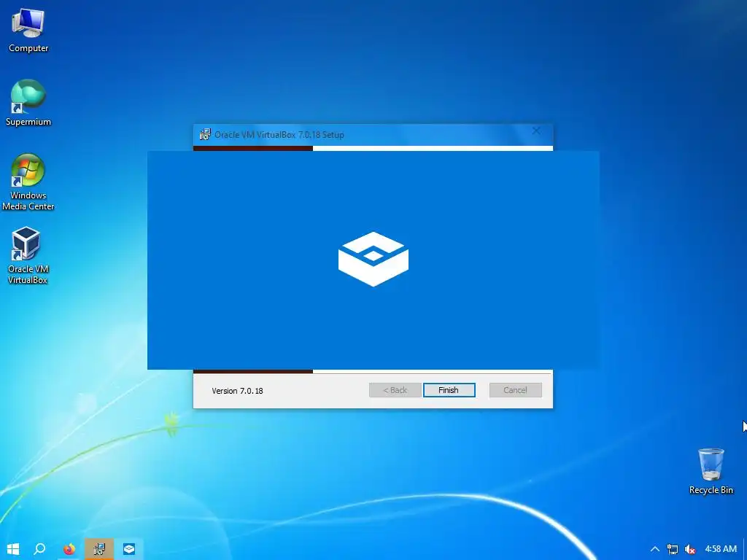
Task: Click the Version 7.0.18 label
Action: [x=237, y=391]
